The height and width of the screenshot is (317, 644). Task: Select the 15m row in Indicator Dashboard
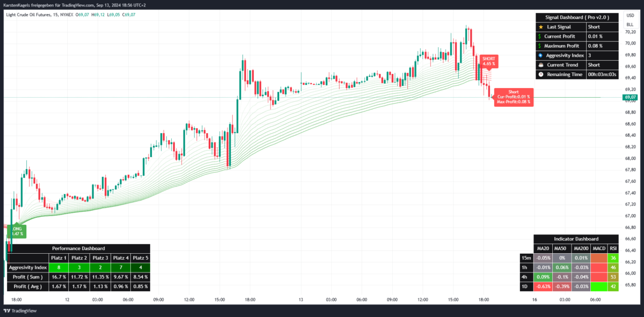(x=526, y=258)
